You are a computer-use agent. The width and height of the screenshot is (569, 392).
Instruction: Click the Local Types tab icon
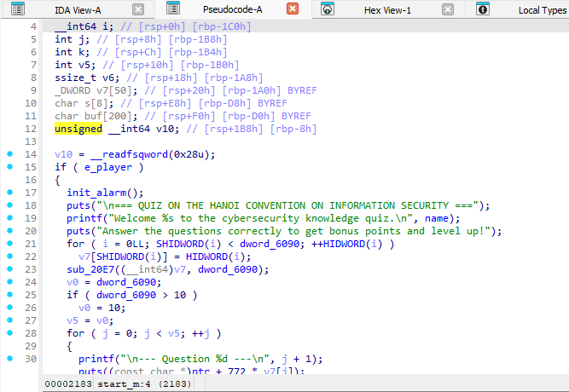(483, 9)
